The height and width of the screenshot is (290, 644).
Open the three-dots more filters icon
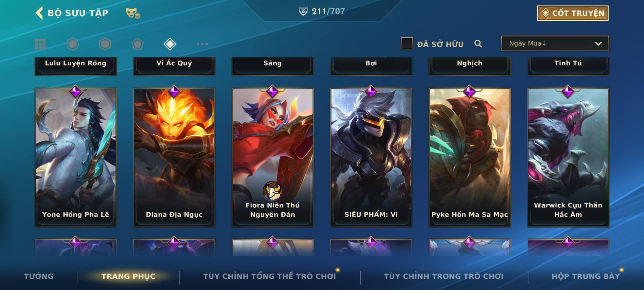(202, 44)
